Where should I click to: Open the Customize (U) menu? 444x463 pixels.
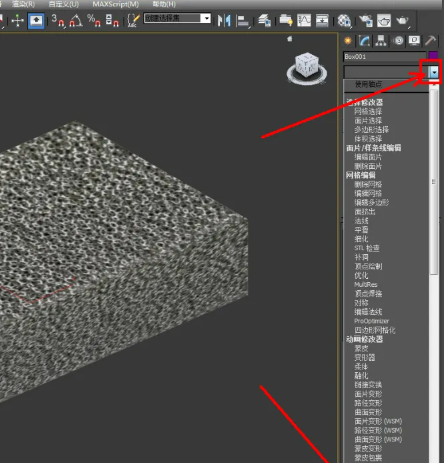point(64,4)
